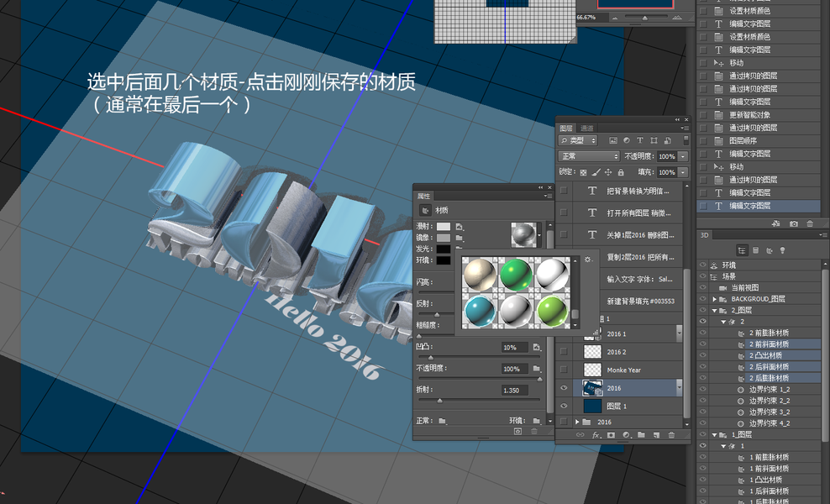Select the 3D panel tab
Viewport: 830px width, 504px height.
coord(705,235)
